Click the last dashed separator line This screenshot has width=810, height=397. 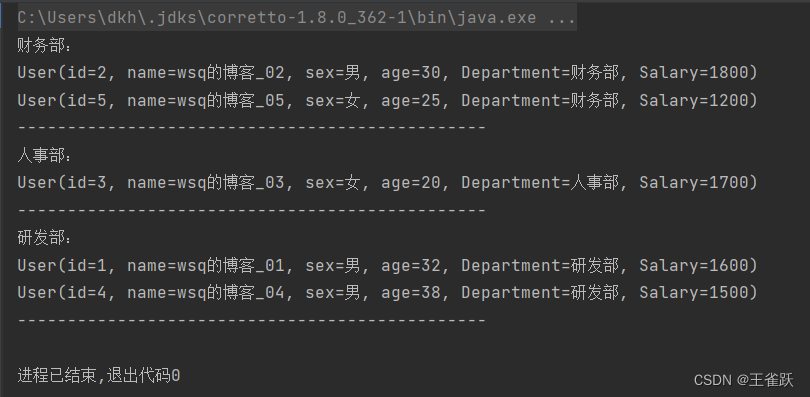(252, 320)
